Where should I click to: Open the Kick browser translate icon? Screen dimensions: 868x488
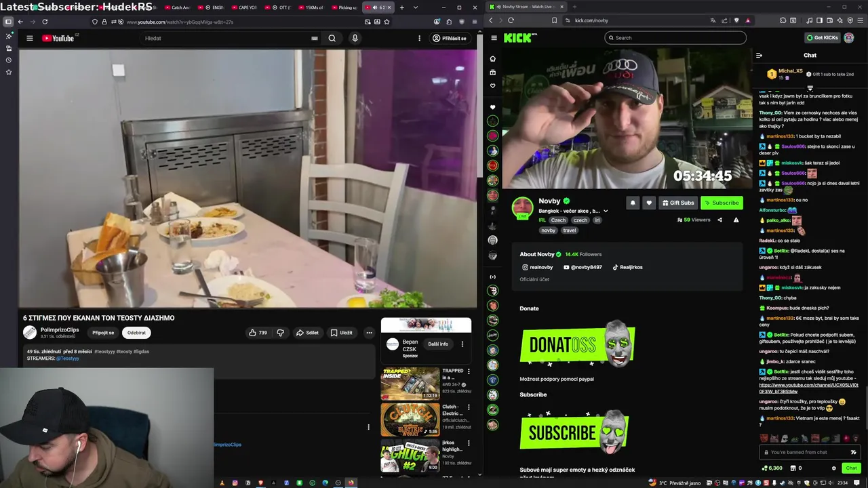(713, 20)
